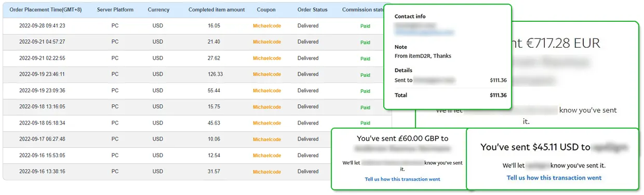Select order time 2022-09-21 02:22:55

tap(42, 58)
